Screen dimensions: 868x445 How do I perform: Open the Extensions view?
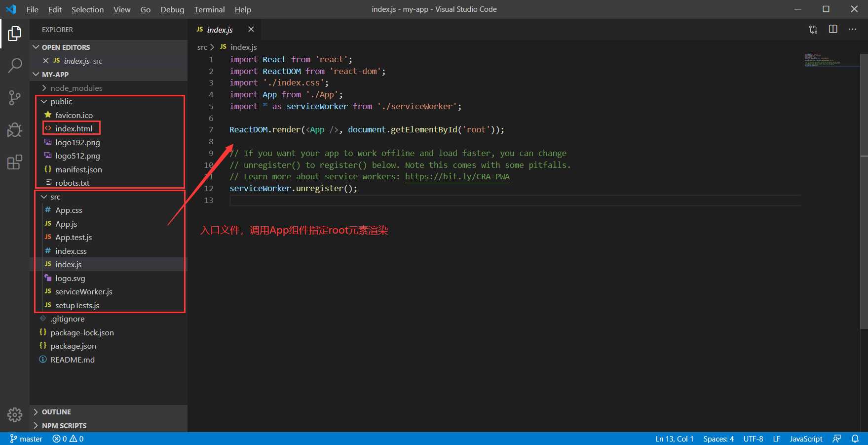(x=15, y=162)
